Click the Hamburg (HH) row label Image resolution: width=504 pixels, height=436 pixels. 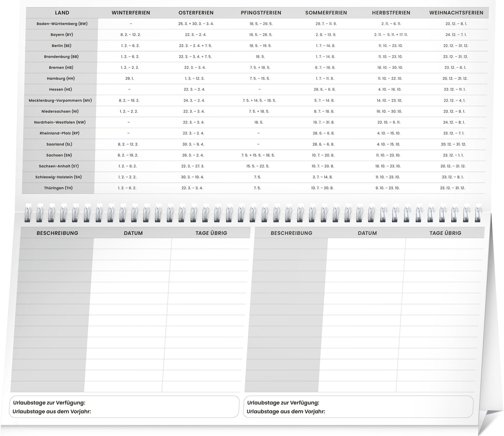61,79
